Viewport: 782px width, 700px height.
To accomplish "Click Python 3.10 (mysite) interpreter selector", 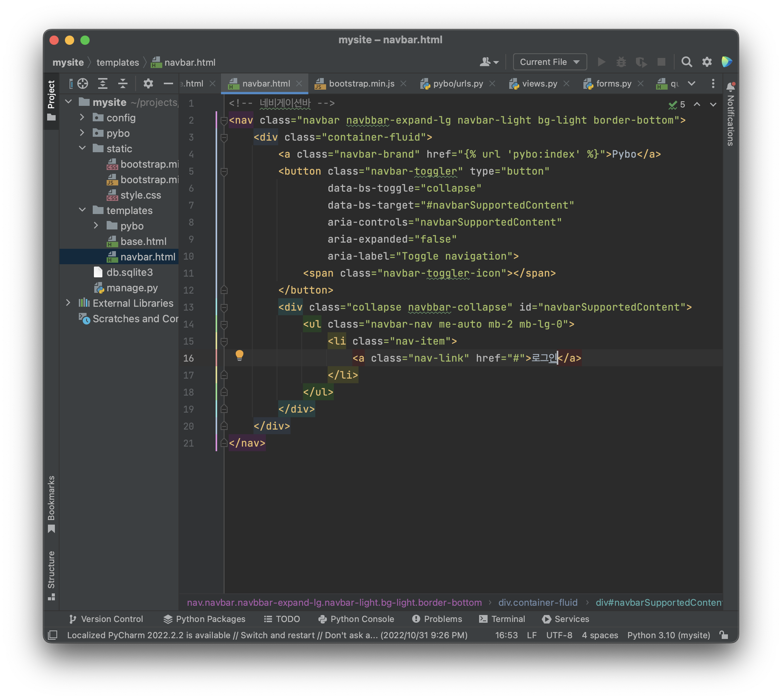I will click(668, 635).
